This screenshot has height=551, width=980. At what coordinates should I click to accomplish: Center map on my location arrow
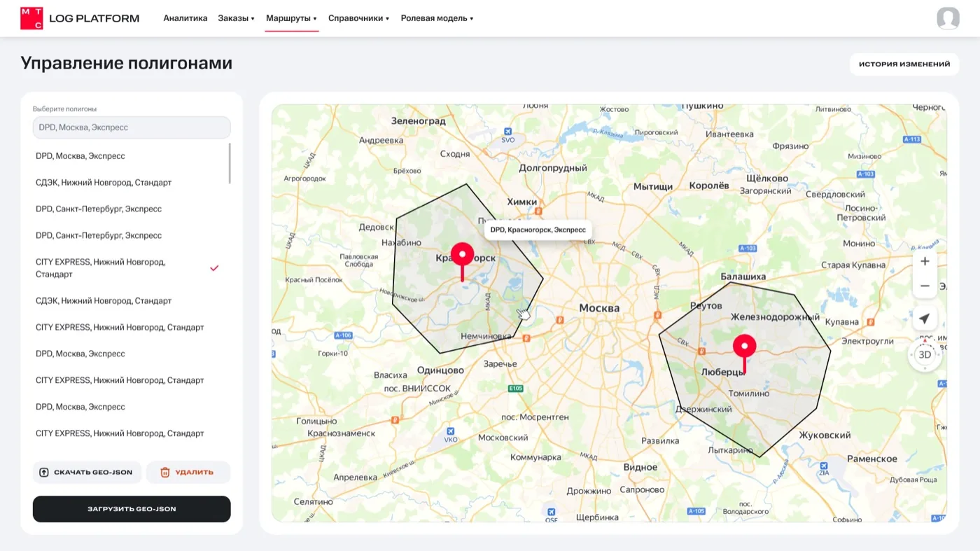tap(925, 319)
